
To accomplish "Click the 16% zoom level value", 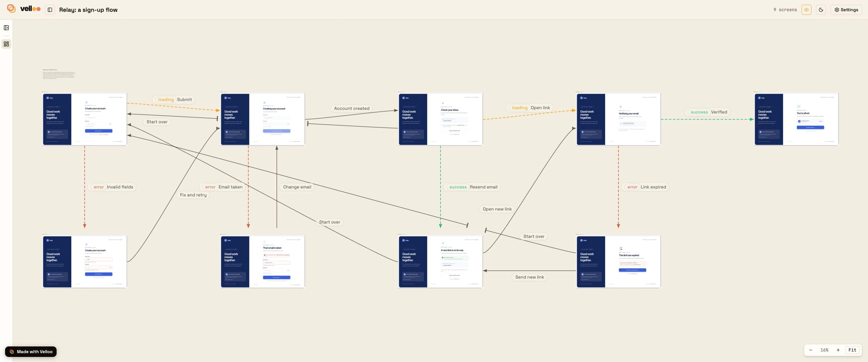I will click(824, 350).
